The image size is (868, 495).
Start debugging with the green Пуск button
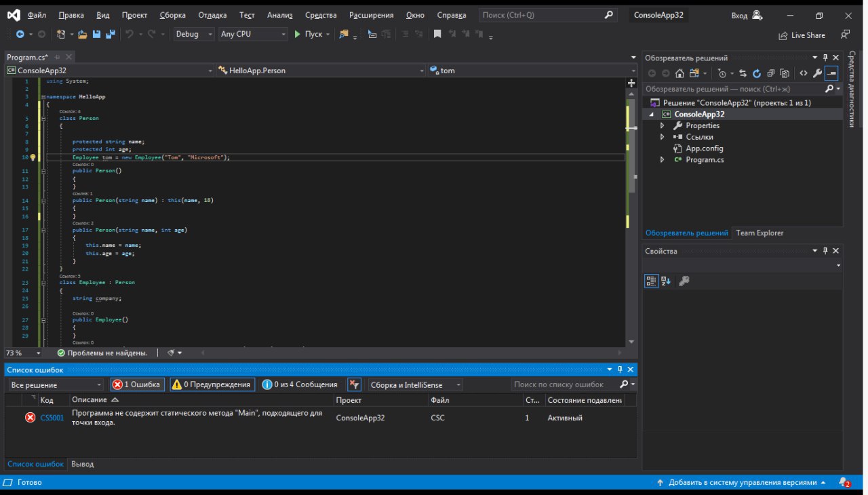click(x=308, y=34)
